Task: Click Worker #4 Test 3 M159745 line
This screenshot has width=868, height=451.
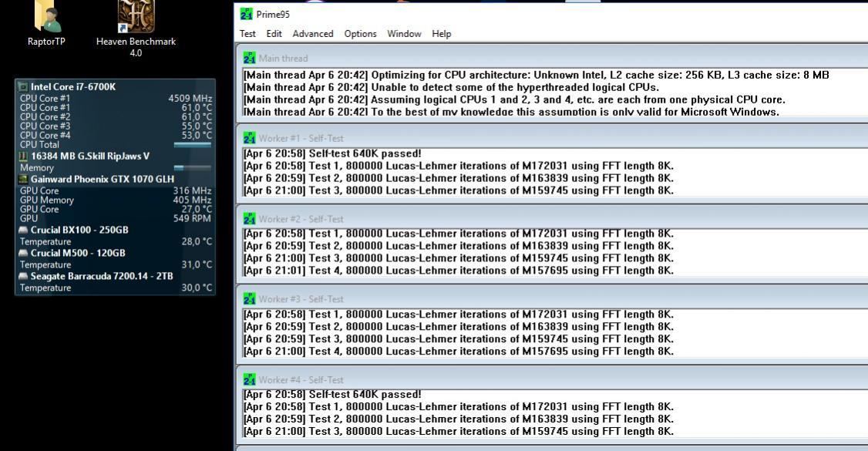Action: pos(459,432)
